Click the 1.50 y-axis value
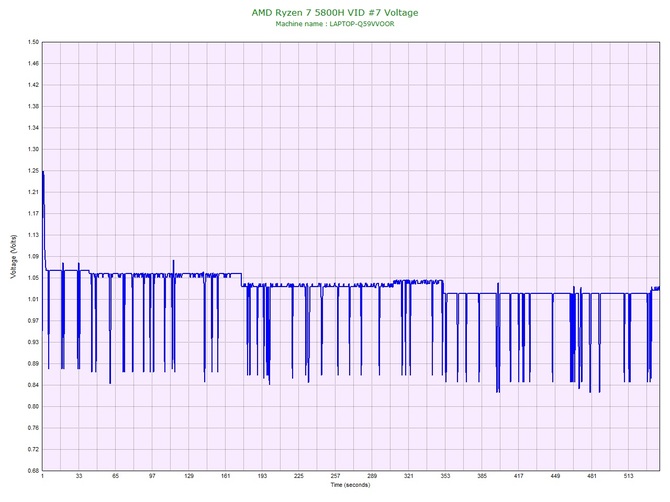This screenshot has width=670, height=502. tap(33, 42)
